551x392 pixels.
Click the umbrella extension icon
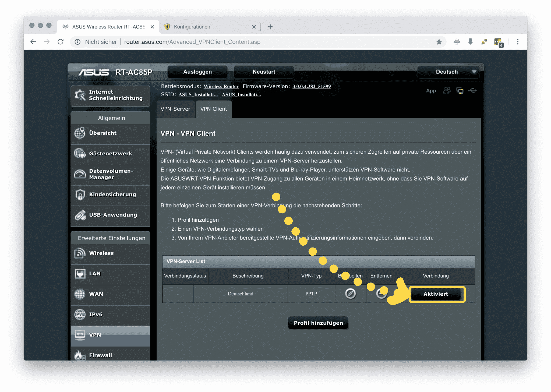[457, 42]
